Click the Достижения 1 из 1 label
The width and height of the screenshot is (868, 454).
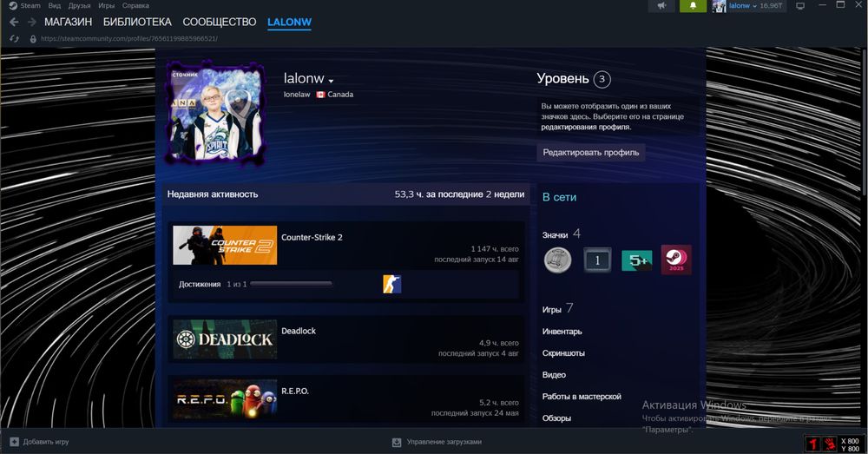pyautogui.click(x=213, y=284)
